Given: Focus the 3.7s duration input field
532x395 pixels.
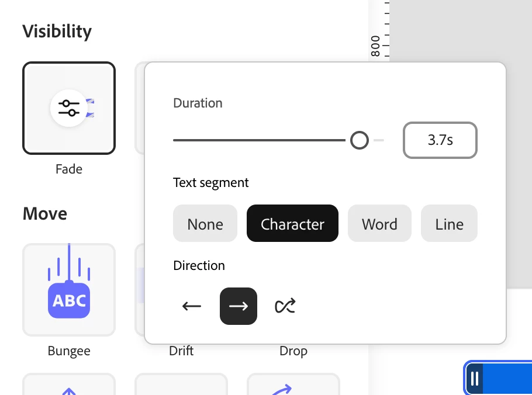Looking at the screenshot, I should tap(440, 140).
